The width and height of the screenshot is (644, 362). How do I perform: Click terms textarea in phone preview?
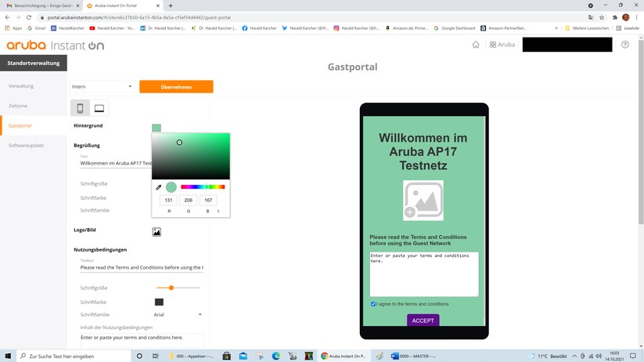coord(424,274)
